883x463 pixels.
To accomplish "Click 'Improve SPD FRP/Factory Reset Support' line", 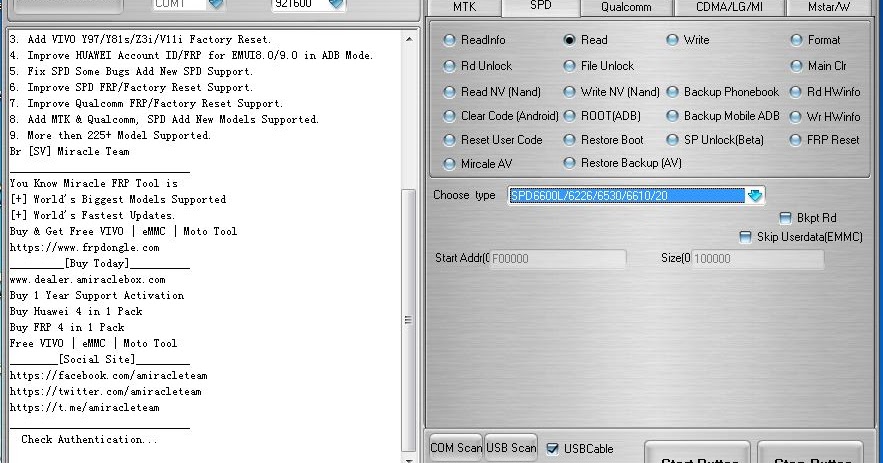I will (x=131, y=87).
